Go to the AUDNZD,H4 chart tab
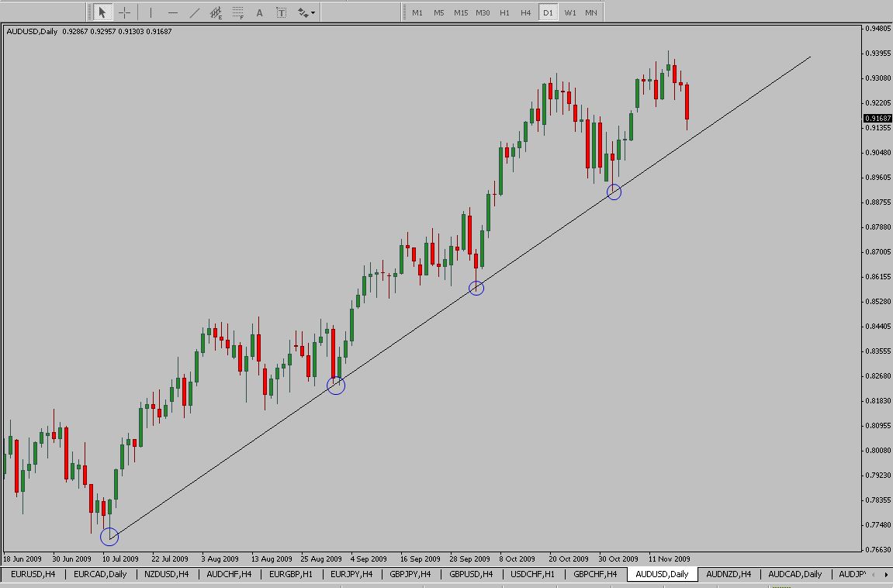This screenshot has height=588, width=893. point(729,575)
